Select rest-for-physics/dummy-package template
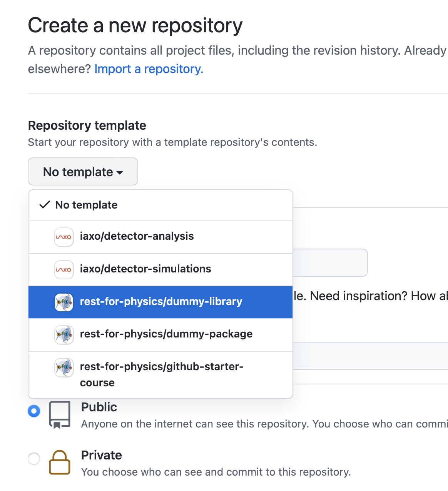This screenshot has height=491, width=448. tap(160, 335)
